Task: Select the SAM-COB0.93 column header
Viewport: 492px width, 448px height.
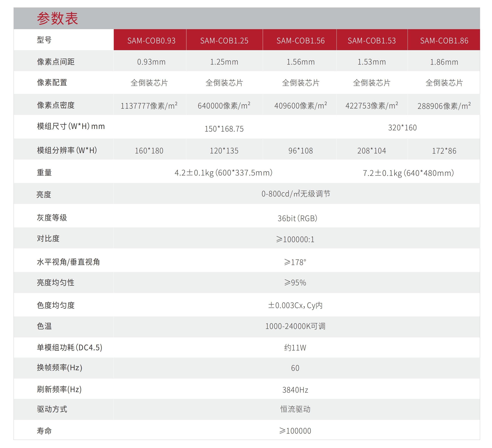Action: [151, 40]
